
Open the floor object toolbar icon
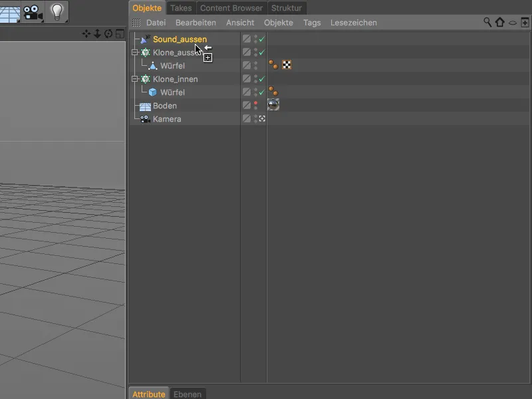point(9,13)
